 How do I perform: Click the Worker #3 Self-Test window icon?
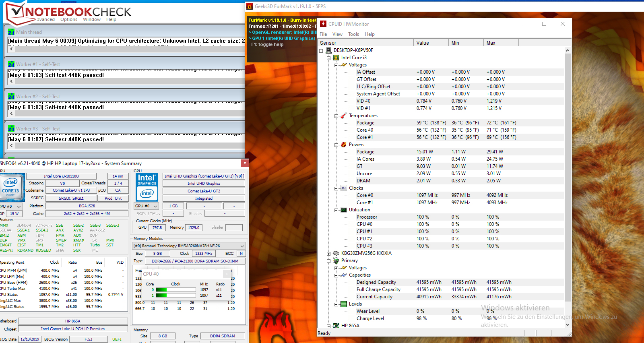(11, 129)
